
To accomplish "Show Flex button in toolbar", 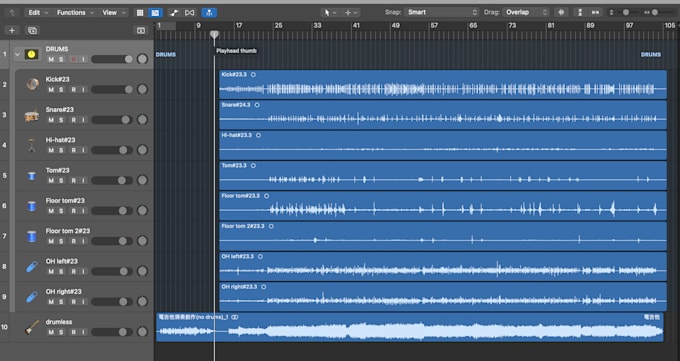I will (x=190, y=13).
